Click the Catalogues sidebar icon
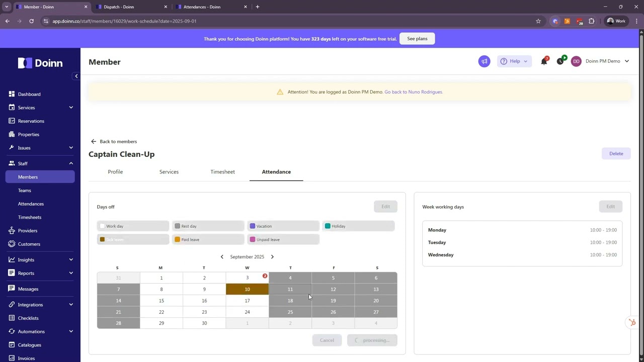Image resolution: width=644 pixels, height=362 pixels. pyautogui.click(x=12, y=345)
